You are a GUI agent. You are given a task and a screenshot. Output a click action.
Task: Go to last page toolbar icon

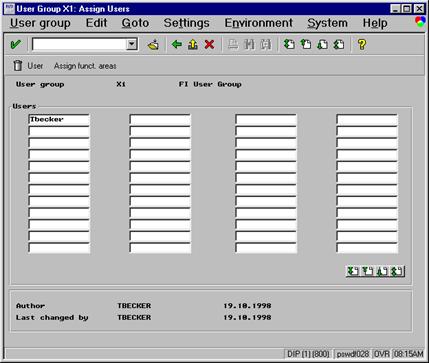click(339, 44)
